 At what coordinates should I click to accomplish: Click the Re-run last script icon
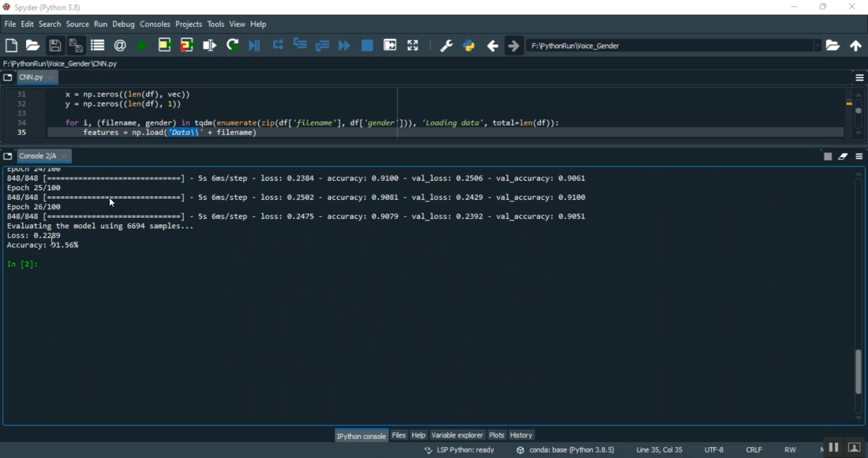[x=233, y=46]
